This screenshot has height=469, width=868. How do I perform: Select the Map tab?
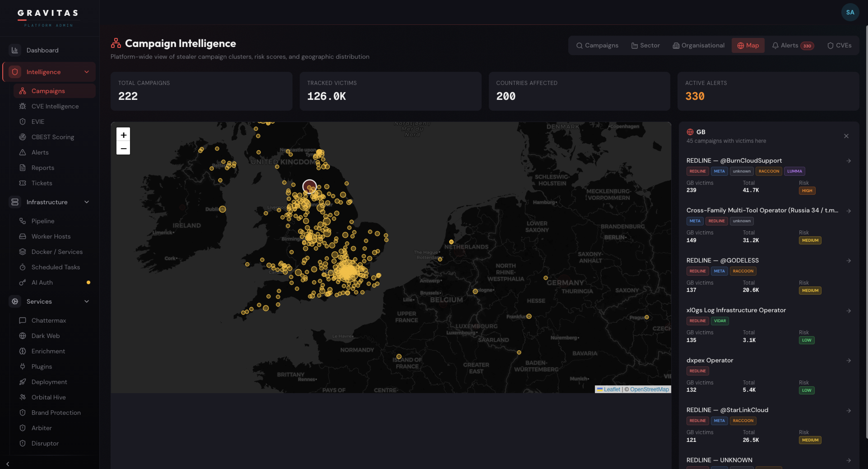click(748, 46)
